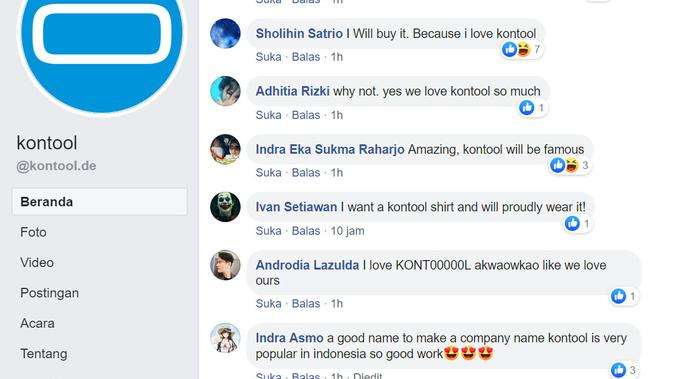This screenshot has height=379, width=673.
Task: Open the Acara section
Action: [37, 323]
